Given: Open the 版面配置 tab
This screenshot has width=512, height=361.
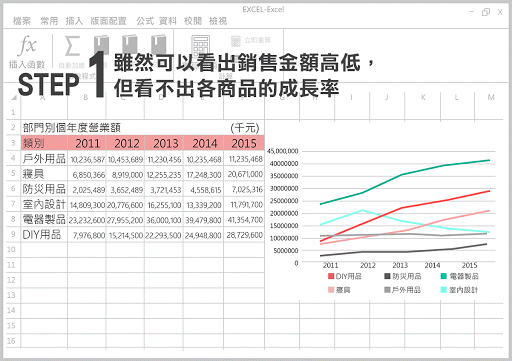Looking at the screenshot, I should click(x=108, y=21).
